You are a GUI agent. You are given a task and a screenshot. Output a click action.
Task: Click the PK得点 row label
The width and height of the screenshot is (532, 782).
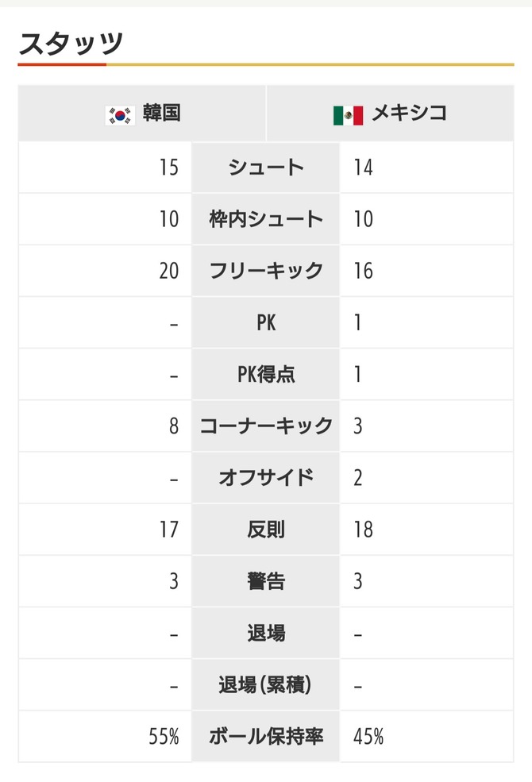(266, 374)
